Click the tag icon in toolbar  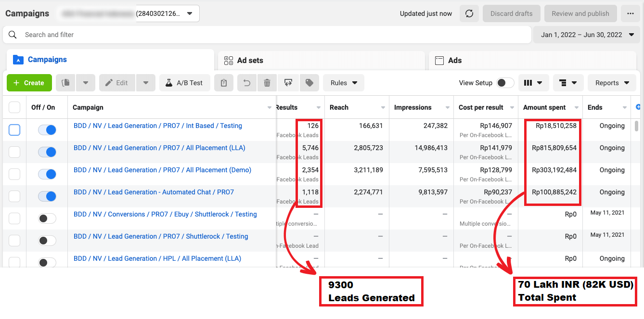[309, 83]
